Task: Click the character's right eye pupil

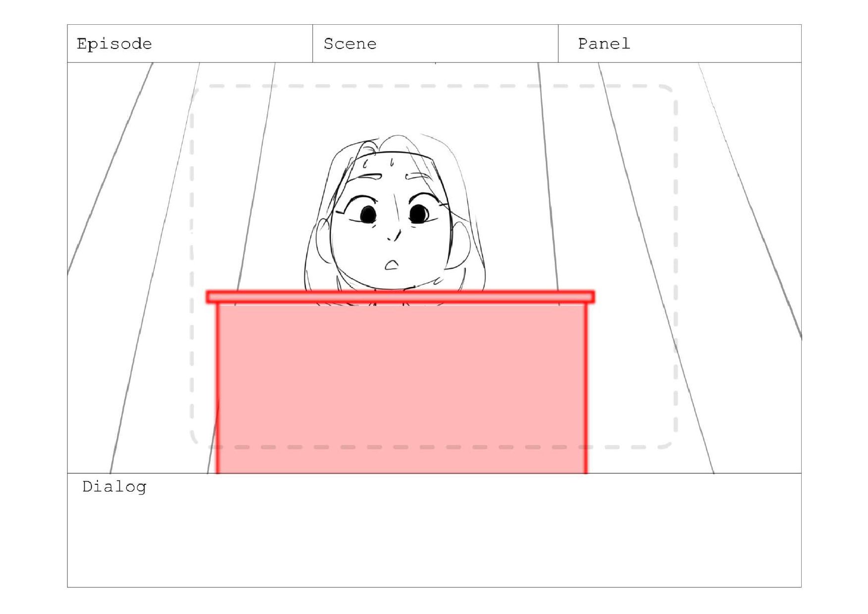Action: pos(419,213)
